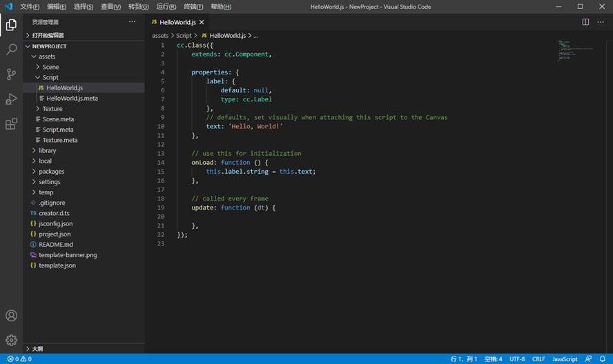
Task: Click Script in the breadcrumb
Action: pos(184,36)
